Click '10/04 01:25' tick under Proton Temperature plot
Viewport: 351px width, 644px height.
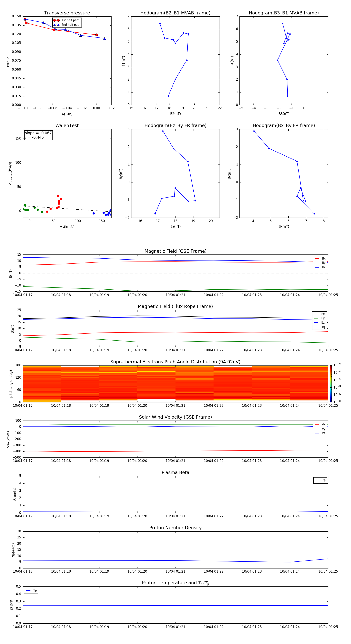pos(328,627)
